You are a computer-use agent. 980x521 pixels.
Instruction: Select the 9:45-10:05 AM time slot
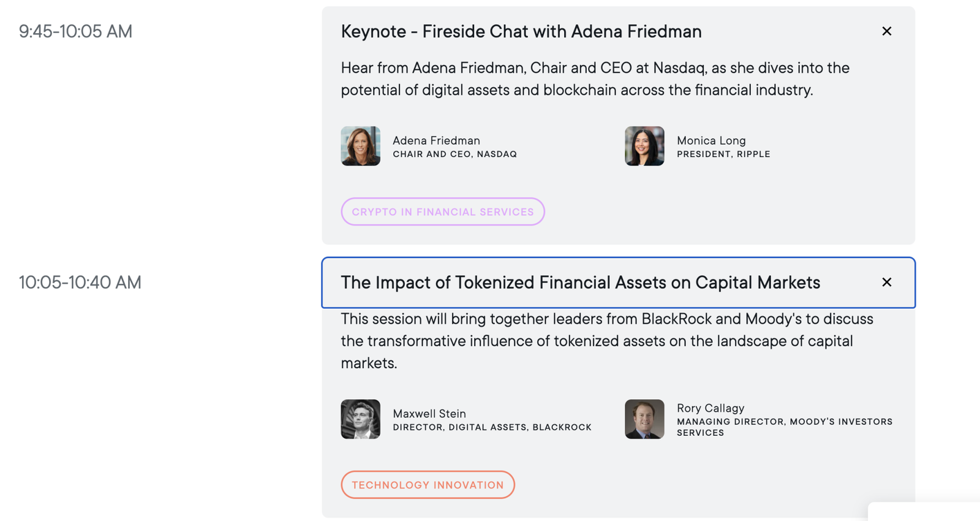tap(75, 31)
